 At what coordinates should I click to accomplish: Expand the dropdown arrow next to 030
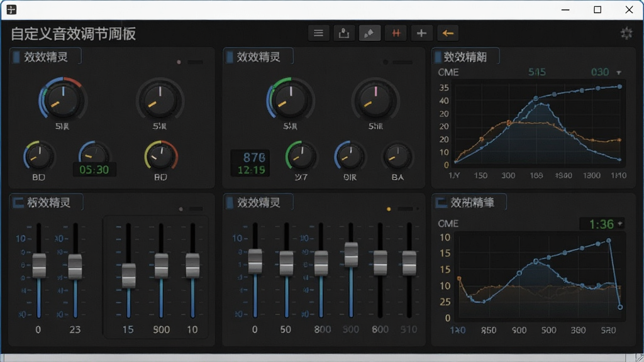(x=619, y=73)
